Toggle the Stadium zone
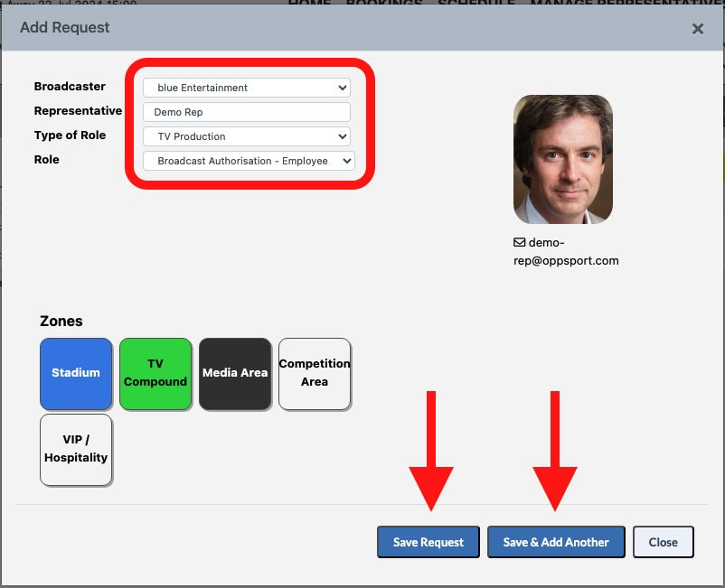This screenshot has width=725, height=588. click(76, 374)
